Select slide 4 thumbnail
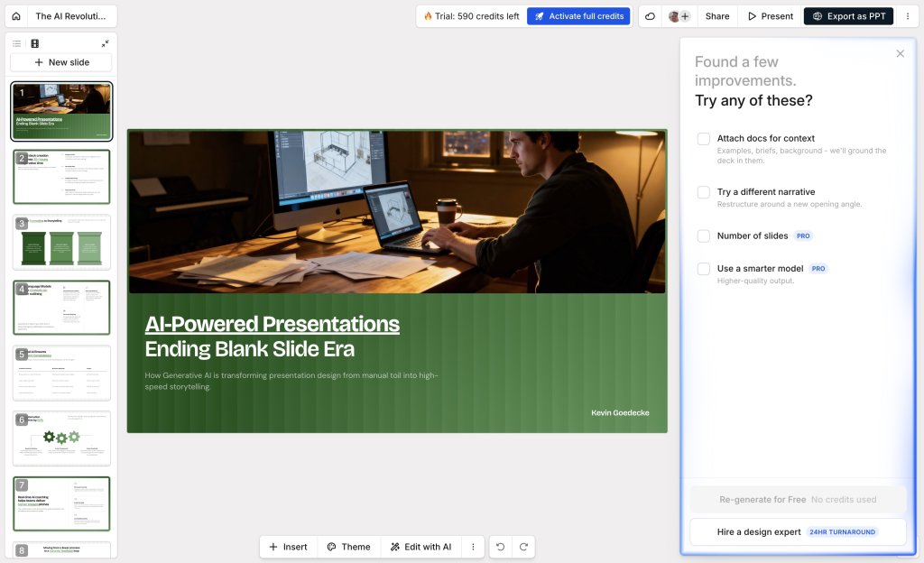The height and width of the screenshot is (563, 924). pyautogui.click(x=61, y=308)
